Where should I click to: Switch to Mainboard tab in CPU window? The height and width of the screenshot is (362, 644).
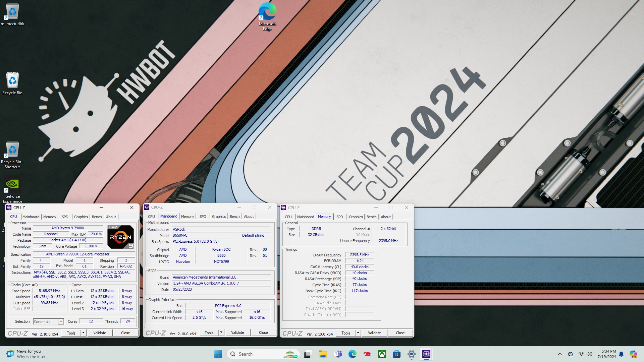pos(31,217)
